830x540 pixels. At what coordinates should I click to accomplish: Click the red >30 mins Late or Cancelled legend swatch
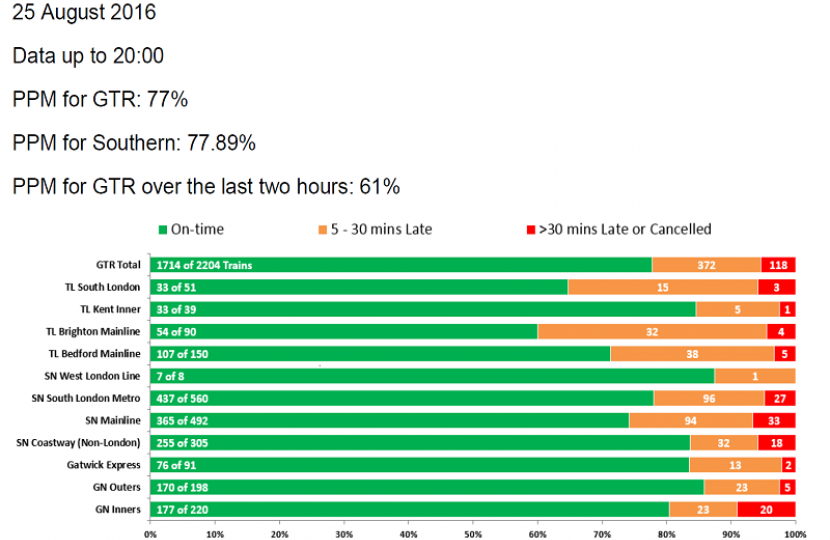pos(530,230)
